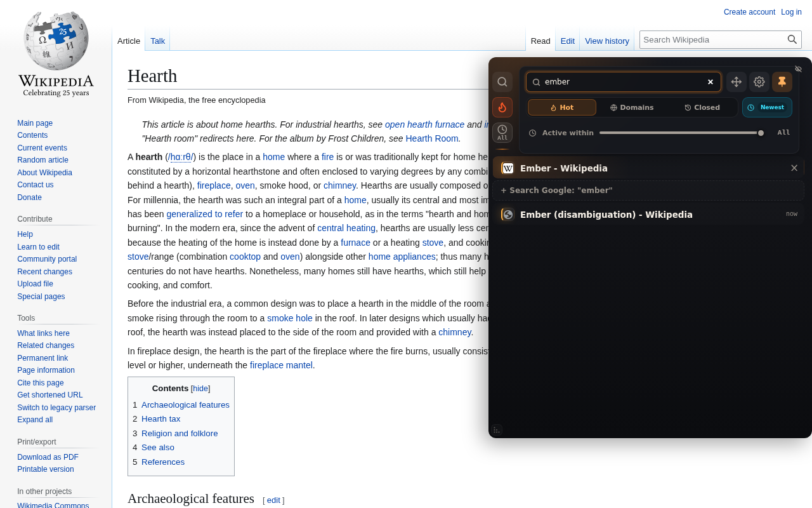
Task: Follow the cooktop link
Action: [245, 257]
